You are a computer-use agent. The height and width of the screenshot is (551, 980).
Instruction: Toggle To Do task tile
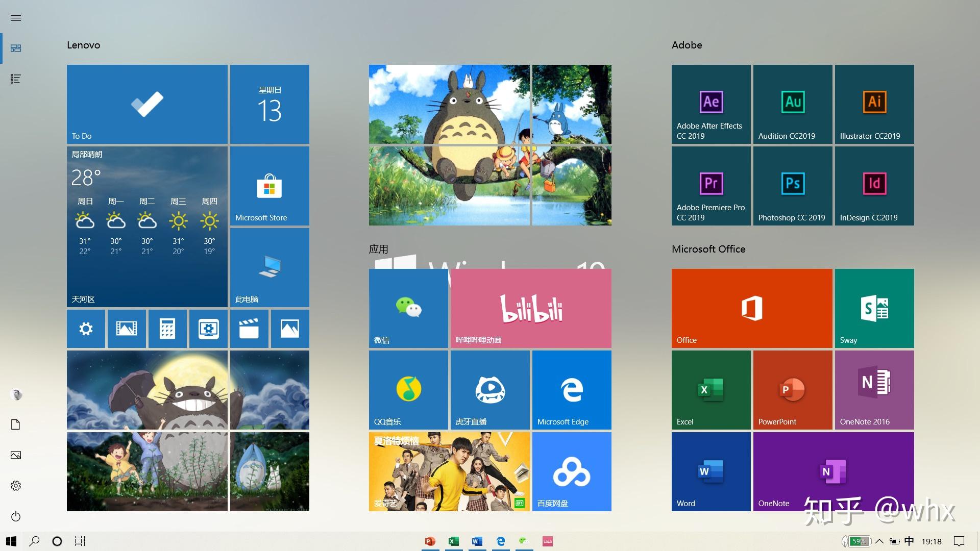pyautogui.click(x=148, y=104)
